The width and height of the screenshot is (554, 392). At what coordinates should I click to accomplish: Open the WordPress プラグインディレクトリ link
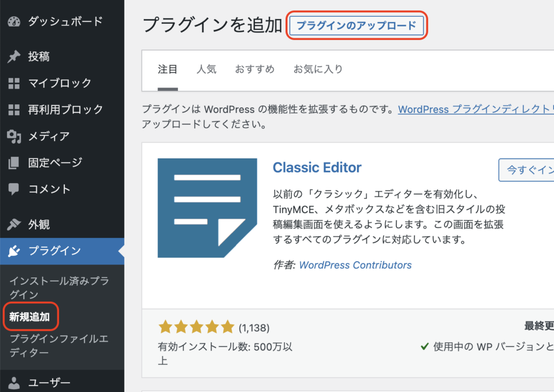(476, 109)
